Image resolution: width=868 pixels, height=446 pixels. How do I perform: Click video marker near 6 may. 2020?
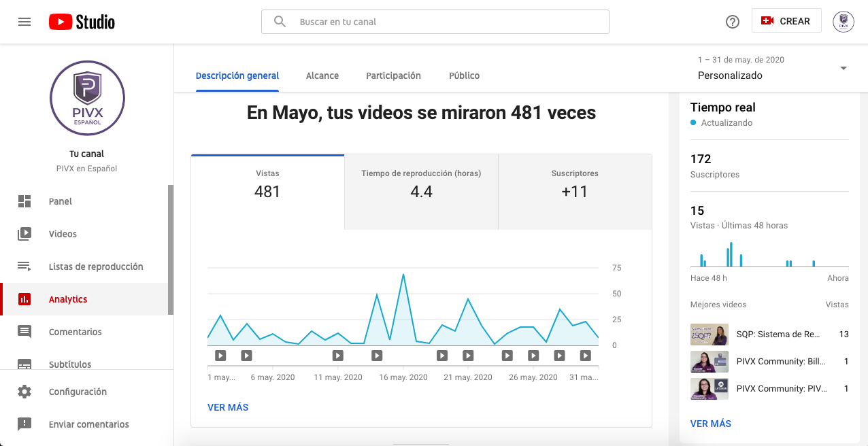246,356
